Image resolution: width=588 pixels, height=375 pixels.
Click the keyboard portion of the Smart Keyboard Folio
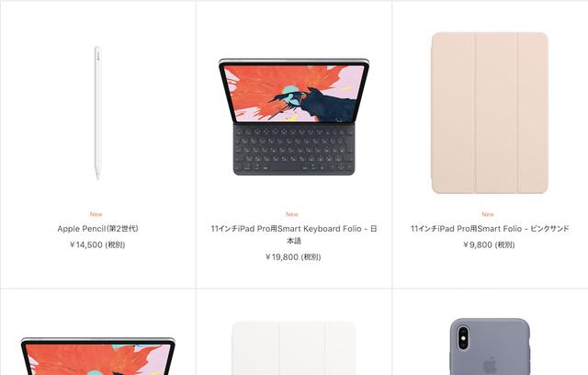tap(294, 150)
